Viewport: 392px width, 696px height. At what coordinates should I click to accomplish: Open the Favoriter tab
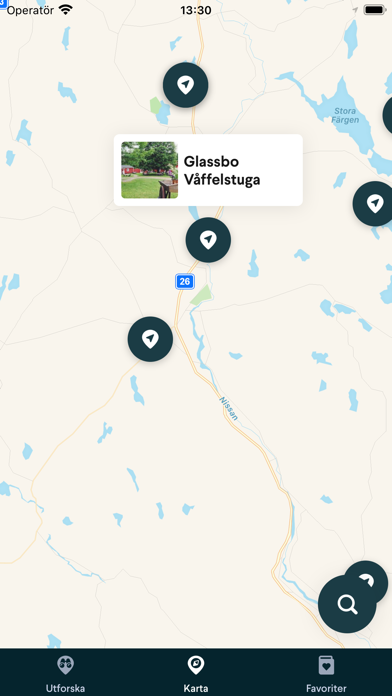tap(326, 674)
